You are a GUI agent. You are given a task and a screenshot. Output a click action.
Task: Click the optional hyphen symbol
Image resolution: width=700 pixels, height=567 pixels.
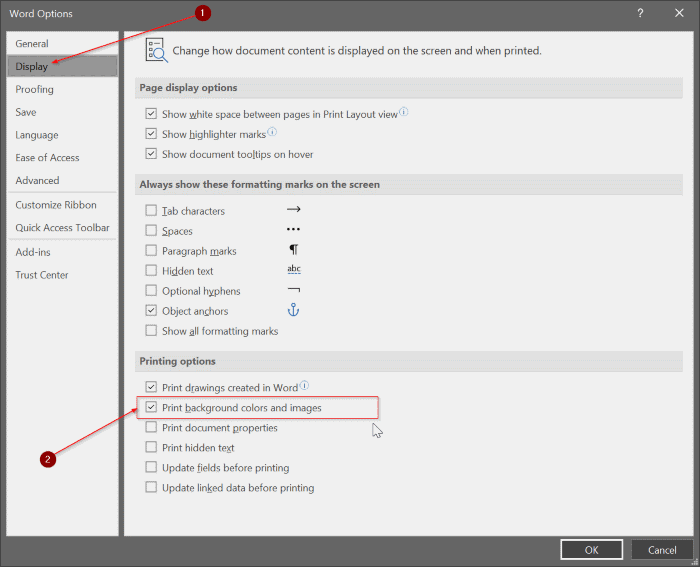(x=293, y=289)
